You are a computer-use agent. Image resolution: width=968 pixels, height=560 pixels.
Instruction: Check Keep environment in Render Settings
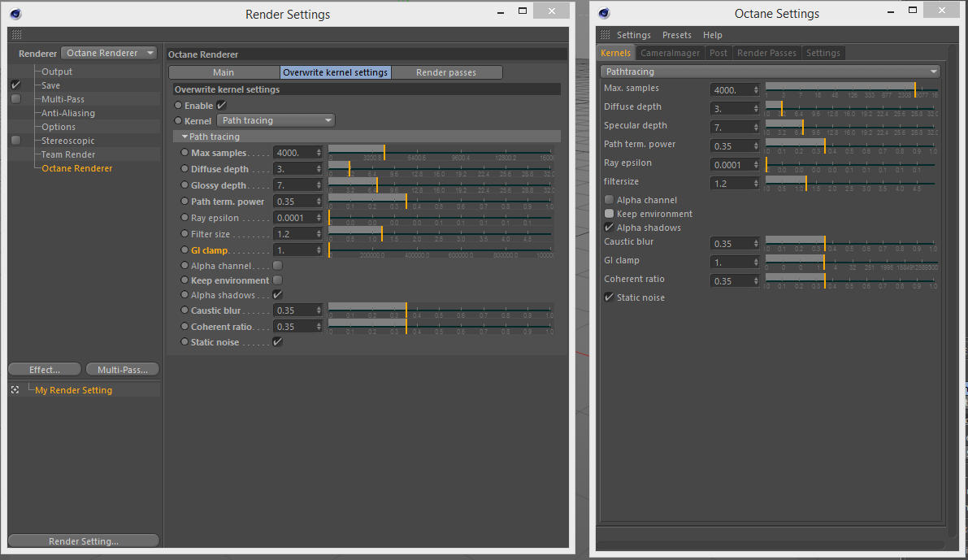(278, 280)
